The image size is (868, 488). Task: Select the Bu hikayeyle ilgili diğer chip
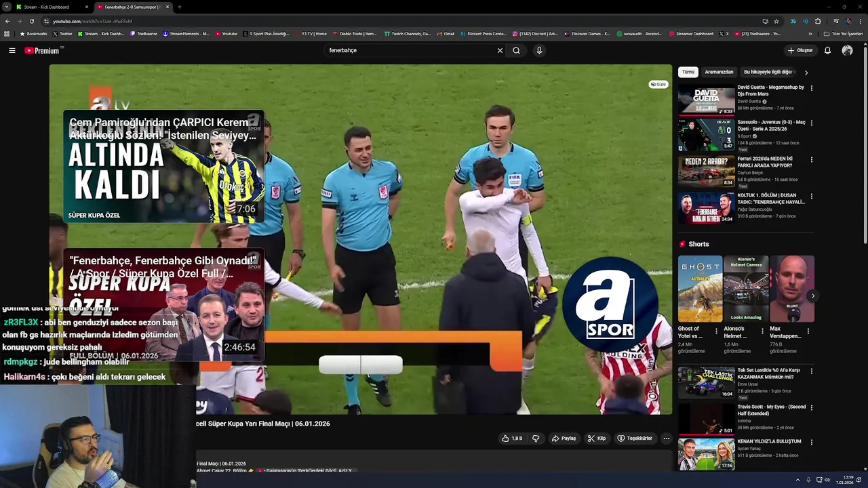(769, 72)
